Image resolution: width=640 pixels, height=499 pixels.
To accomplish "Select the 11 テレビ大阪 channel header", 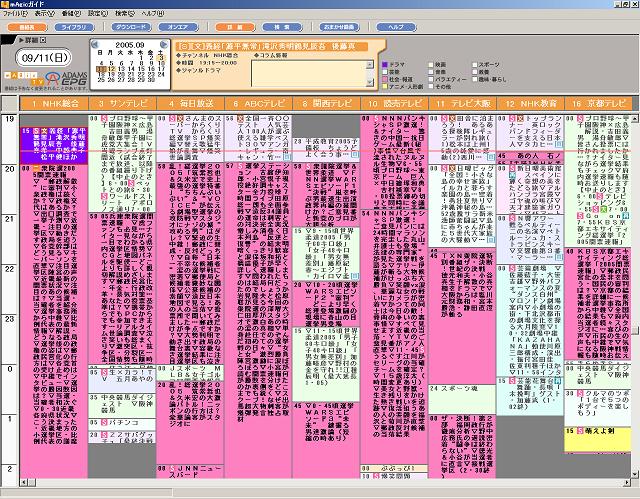I will (x=463, y=103).
